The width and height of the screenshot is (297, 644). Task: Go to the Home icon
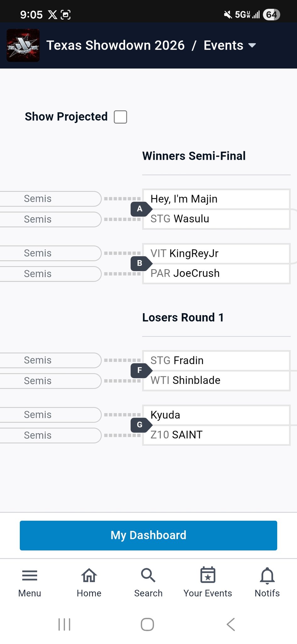pos(89,575)
